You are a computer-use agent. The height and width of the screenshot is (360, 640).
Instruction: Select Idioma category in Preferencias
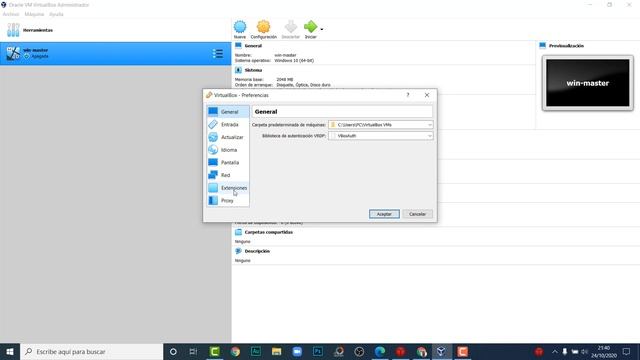[228, 150]
